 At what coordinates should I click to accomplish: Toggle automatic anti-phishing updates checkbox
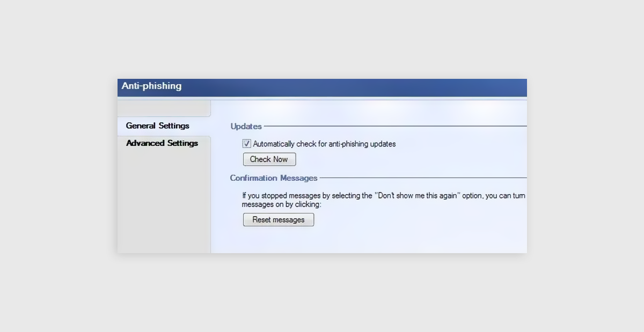click(247, 144)
